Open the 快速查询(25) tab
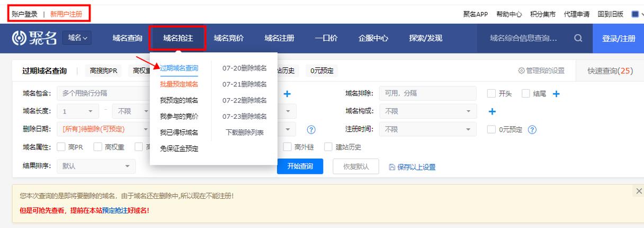Image resolution: width=644 pixels, height=228 pixels. (610, 71)
